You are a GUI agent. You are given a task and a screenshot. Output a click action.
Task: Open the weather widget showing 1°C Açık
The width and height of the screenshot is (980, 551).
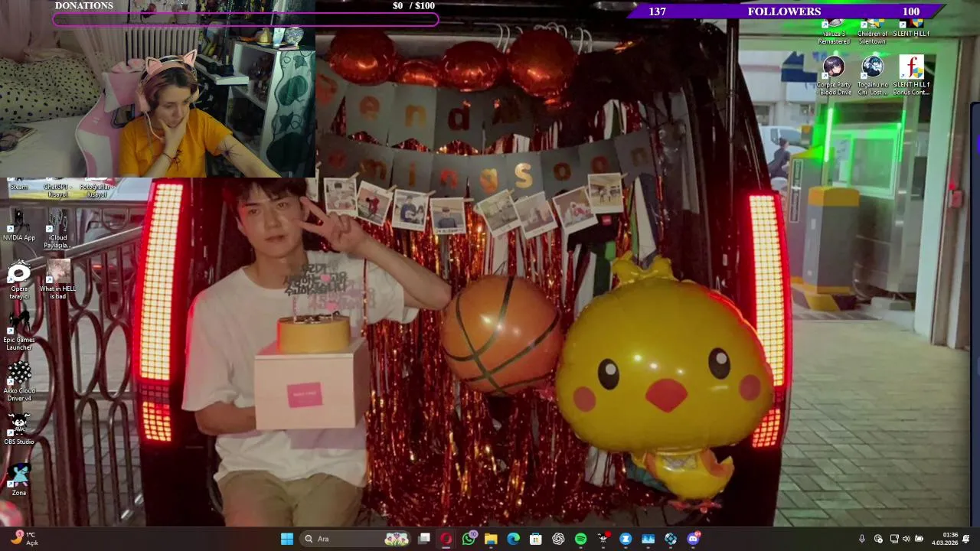point(23,539)
